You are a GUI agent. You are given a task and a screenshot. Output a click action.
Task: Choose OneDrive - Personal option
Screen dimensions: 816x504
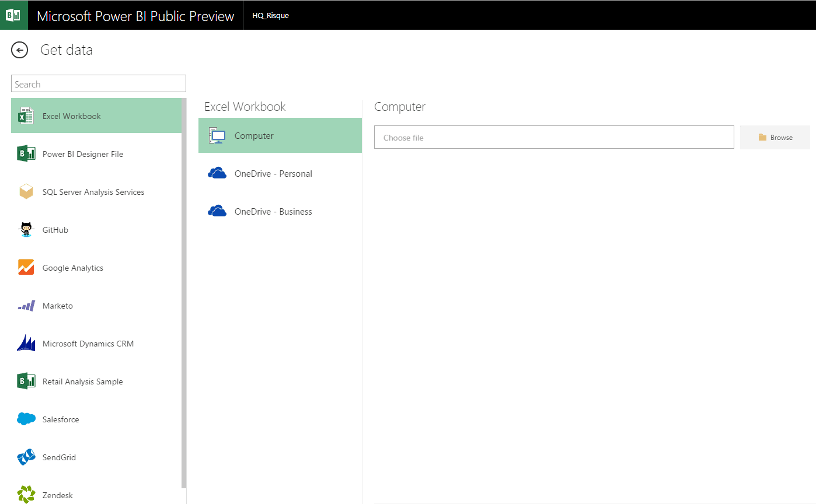tap(273, 174)
